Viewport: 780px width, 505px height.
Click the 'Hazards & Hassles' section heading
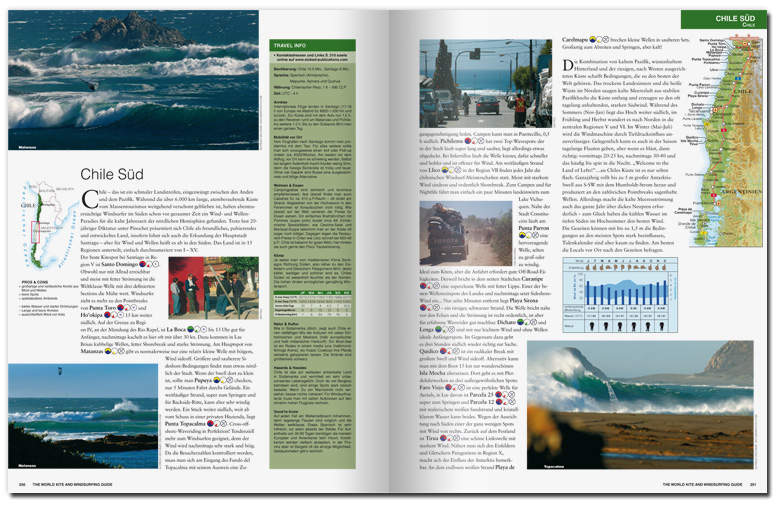pyautogui.click(x=290, y=368)
